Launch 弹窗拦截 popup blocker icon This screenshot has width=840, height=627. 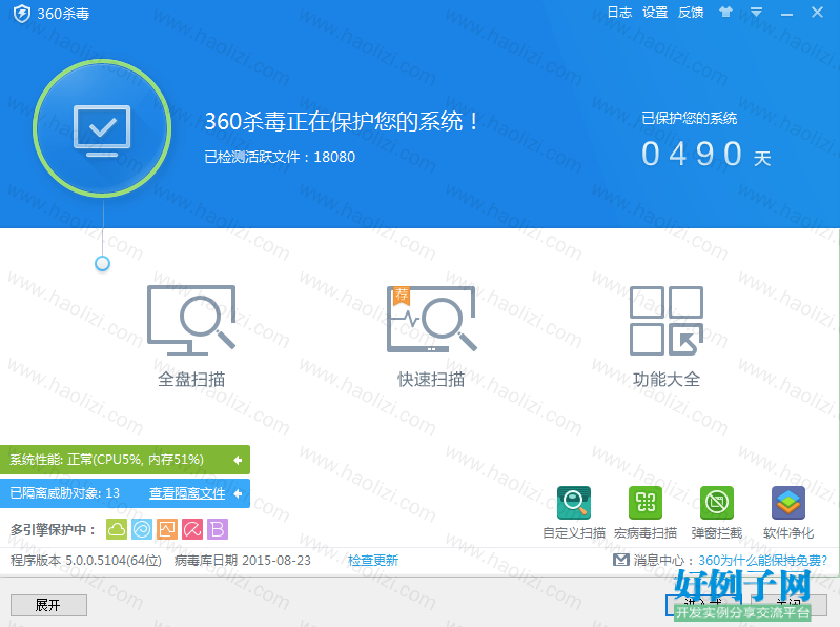(717, 503)
